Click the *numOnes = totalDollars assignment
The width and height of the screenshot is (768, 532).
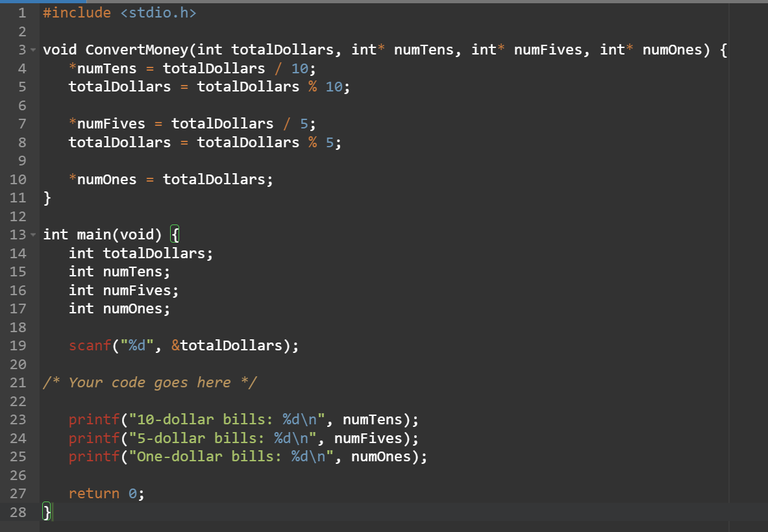pyautogui.click(x=169, y=179)
